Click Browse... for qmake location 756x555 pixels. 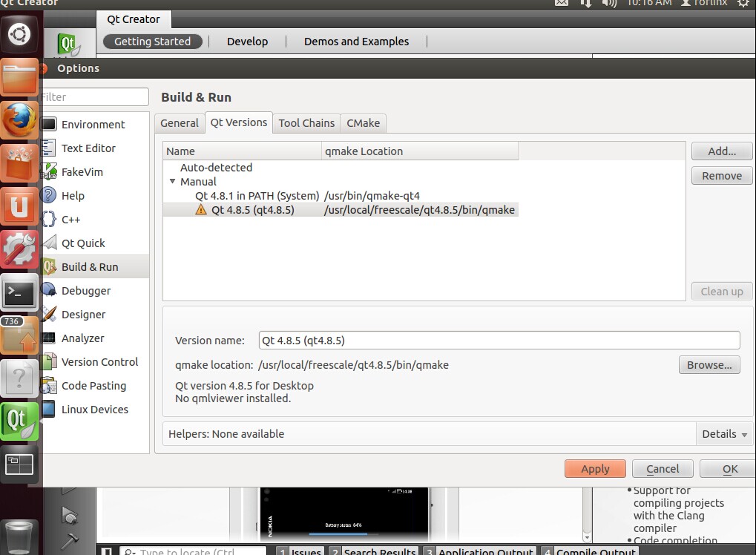click(x=709, y=365)
